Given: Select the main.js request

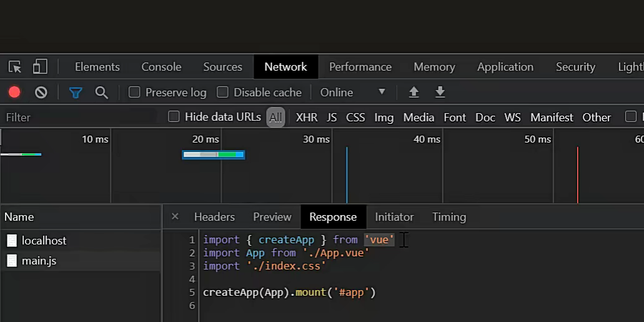Looking at the screenshot, I should 39,261.
